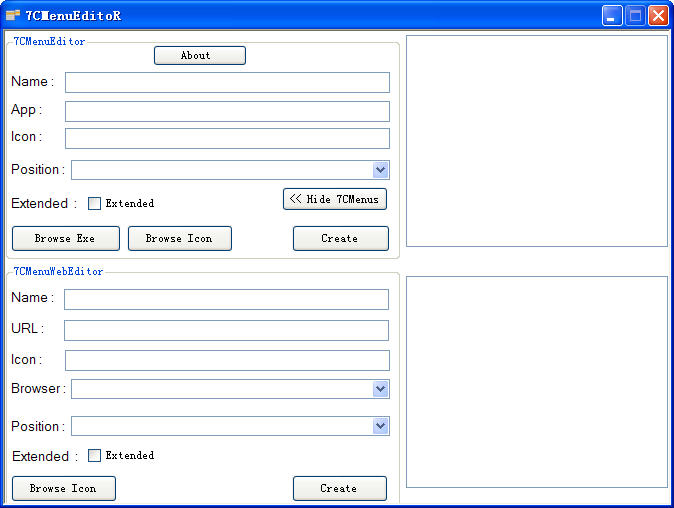Click the 7CMenuEditoR title bar app icon

point(13,15)
